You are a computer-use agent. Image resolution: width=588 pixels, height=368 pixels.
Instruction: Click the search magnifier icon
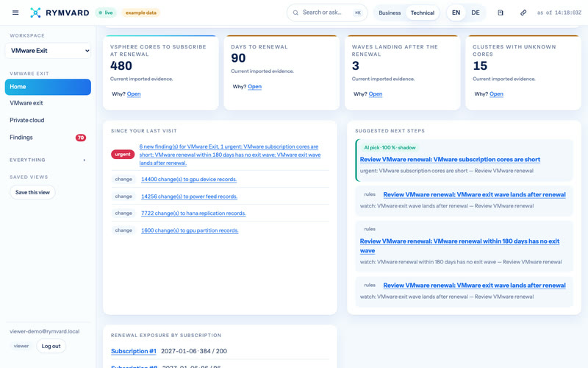[x=295, y=13]
